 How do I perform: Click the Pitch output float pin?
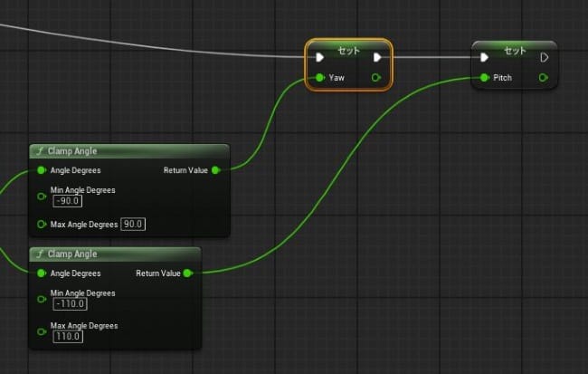(x=544, y=78)
